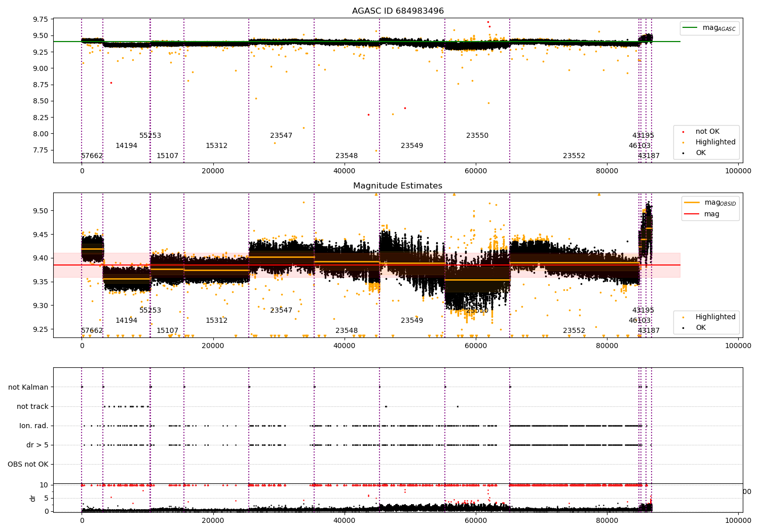Select obsid label 23552 in the top plot
The image size is (760, 532).
click(574, 156)
